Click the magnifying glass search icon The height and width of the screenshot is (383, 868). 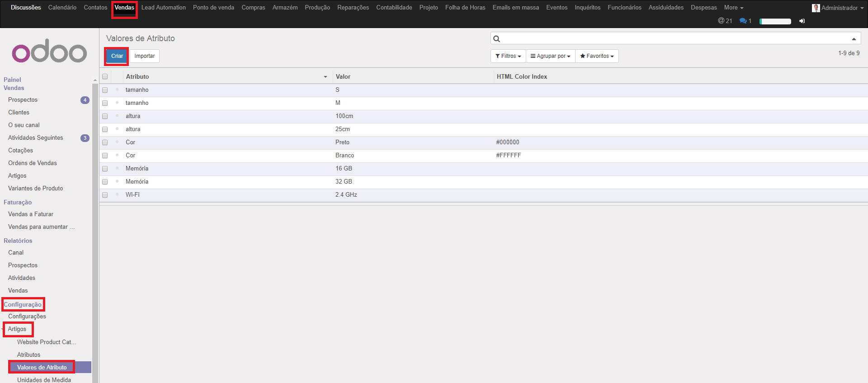click(x=496, y=39)
